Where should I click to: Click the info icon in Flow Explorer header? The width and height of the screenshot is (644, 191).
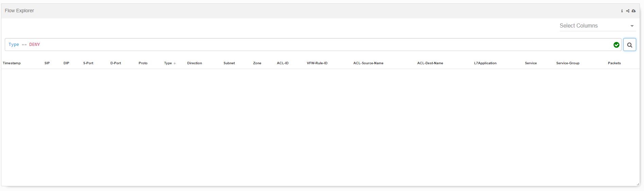622,11
